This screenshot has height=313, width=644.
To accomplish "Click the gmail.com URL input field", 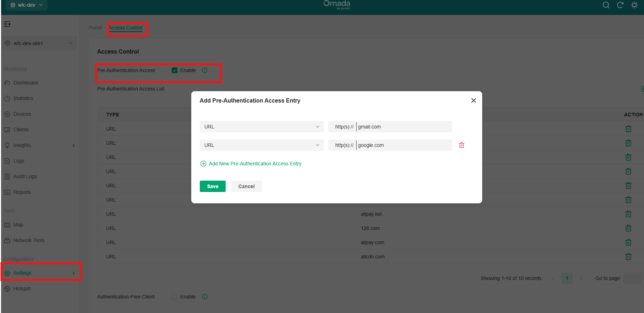I will [403, 127].
